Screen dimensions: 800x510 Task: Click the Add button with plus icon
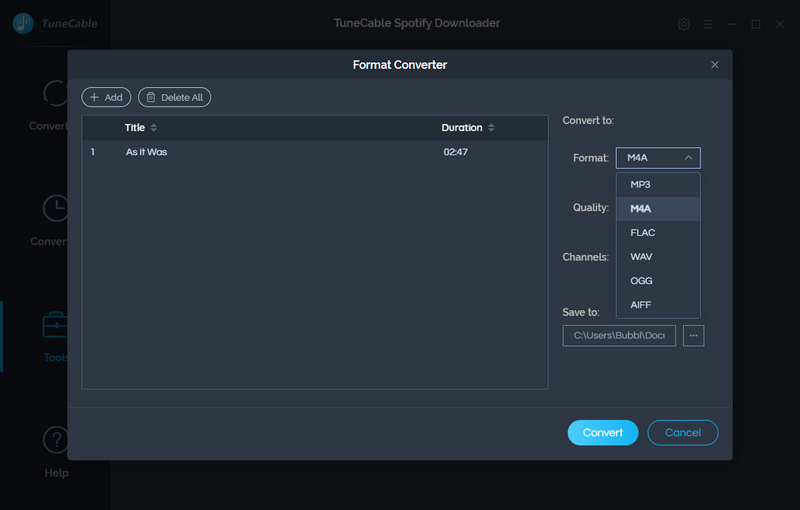click(x=106, y=97)
